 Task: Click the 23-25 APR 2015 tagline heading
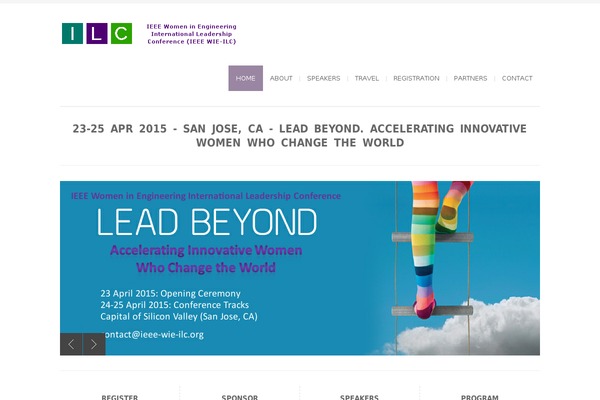(300, 136)
